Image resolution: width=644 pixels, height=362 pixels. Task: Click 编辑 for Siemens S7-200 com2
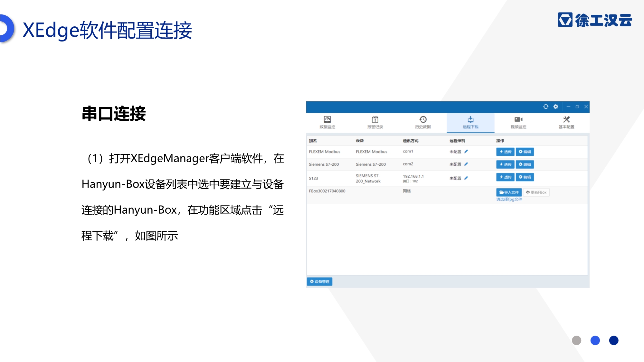pyautogui.click(x=525, y=164)
